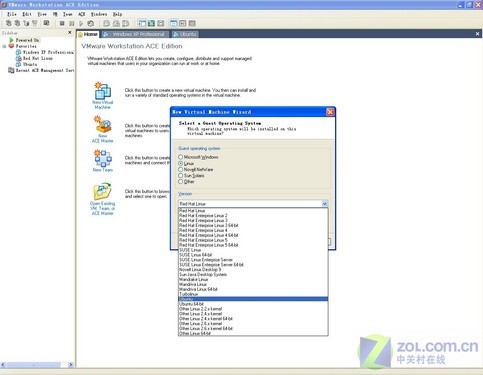Screen dimensions: 483x375
Task: Click the Revert to Snapshot toolbar icon
Action: [x=116, y=23]
